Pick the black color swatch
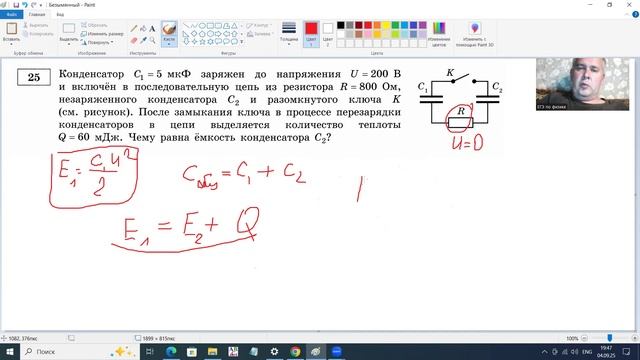Image resolution: width=640 pixels, height=360 pixels. coord(341,25)
